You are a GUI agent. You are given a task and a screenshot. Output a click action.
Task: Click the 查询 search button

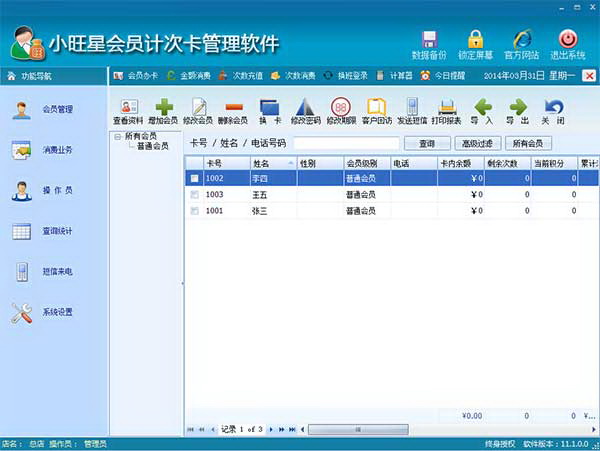coord(427,143)
